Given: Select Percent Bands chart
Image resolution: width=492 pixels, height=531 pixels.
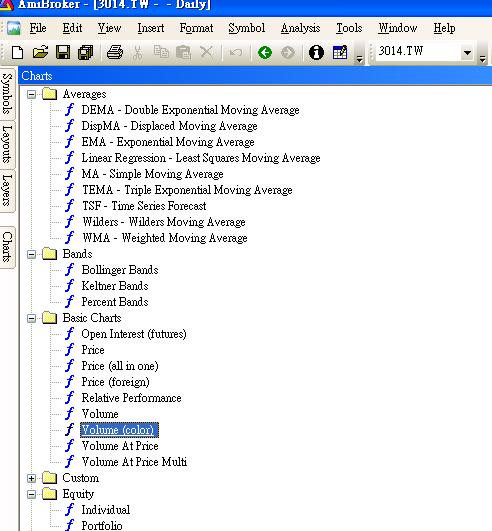Looking at the screenshot, I should (115, 302).
